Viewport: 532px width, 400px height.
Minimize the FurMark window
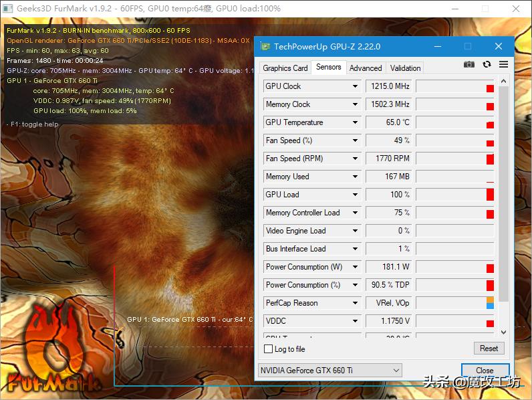(455, 9)
